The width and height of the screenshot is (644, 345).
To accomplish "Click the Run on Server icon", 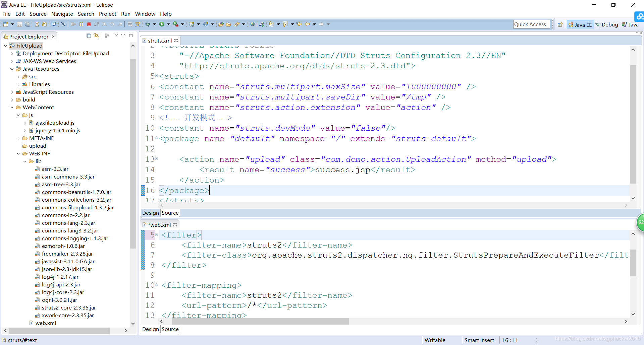I will [x=175, y=24].
